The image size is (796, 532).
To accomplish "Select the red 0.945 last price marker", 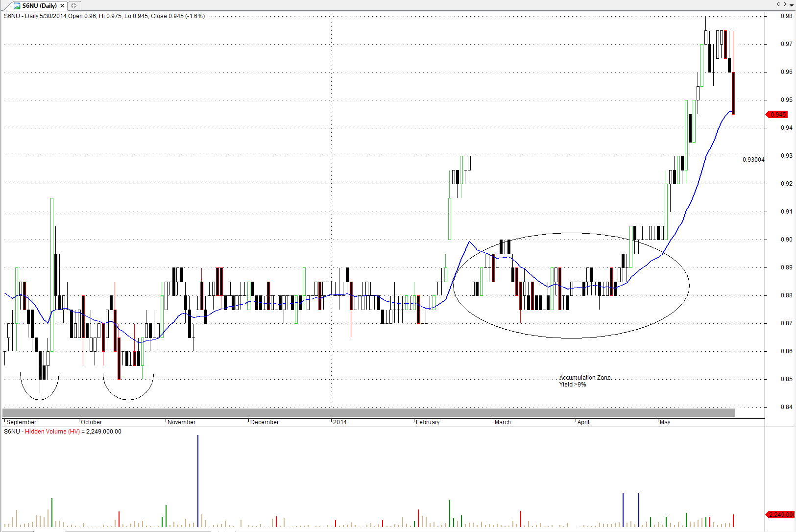I will pos(777,115).
